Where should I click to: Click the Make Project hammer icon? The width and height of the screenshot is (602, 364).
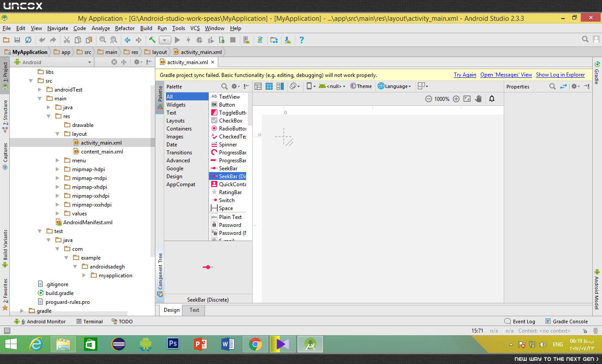pos(152,40)
